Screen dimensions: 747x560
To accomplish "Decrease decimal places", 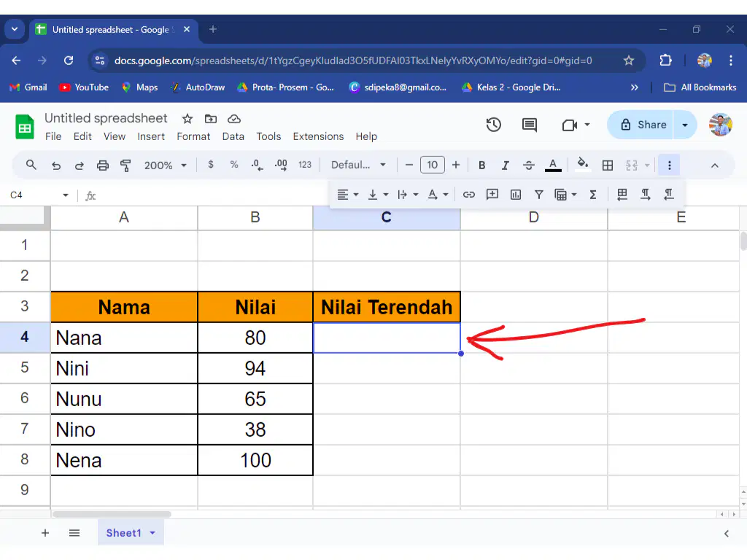I will (x=258, y=166).
